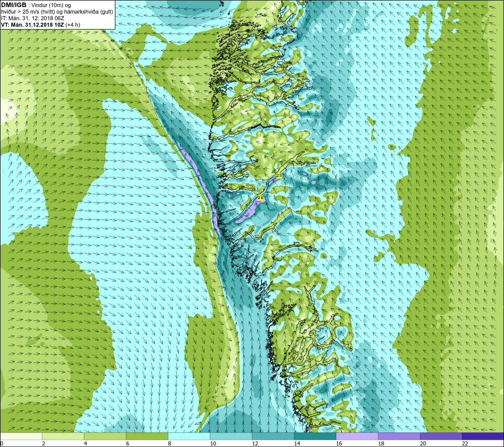The width and height of the screenshot is (504, 447).
Task: Click the 'hviður > 25 m/s (hvítt)' legend text
Action: click(27, 12)
